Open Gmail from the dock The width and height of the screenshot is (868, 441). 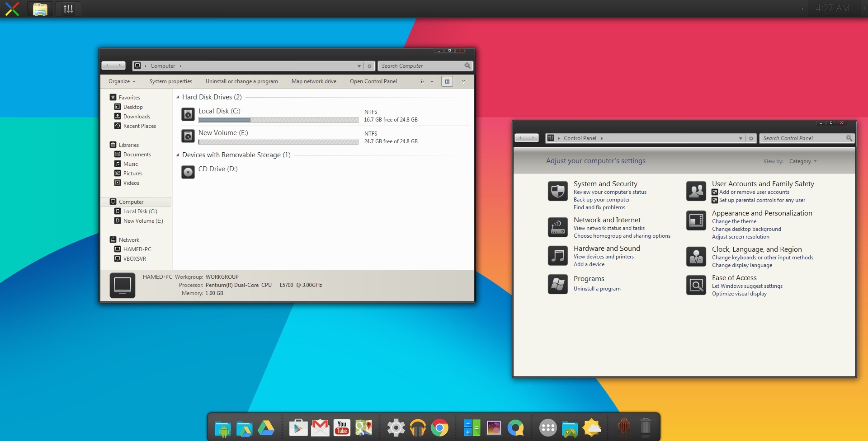[320, 427]
